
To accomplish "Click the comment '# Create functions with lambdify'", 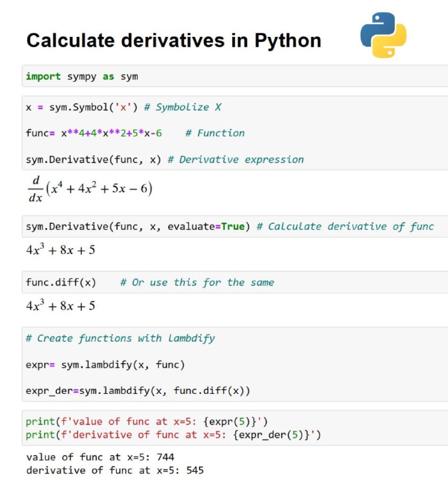I will pos(120,338).
